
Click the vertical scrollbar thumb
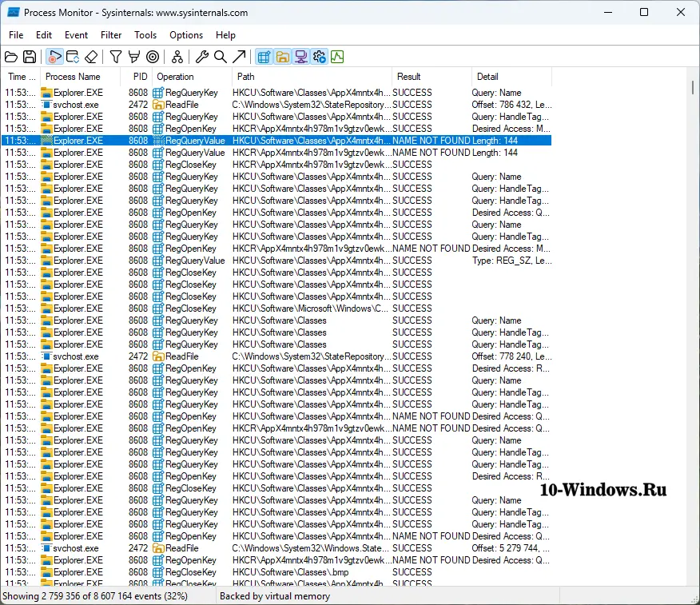(693, 86)
